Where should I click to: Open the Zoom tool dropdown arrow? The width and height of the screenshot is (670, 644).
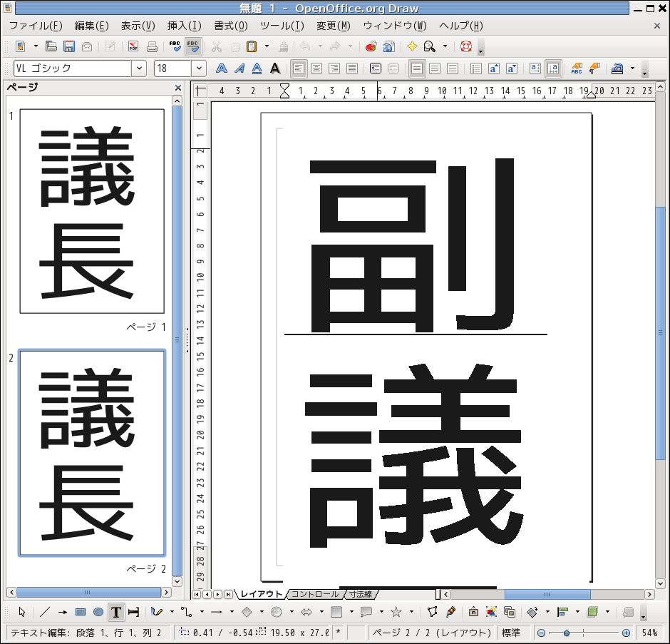click(x=445, y=47)
